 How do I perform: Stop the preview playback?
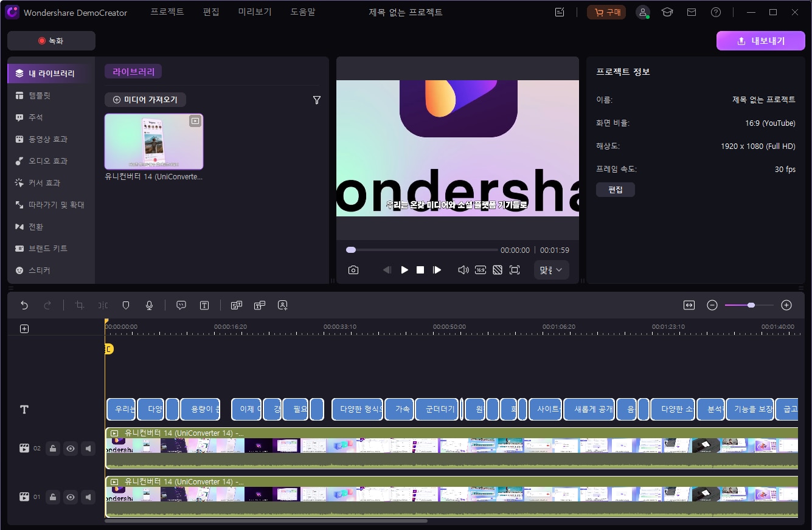[420, 270]
